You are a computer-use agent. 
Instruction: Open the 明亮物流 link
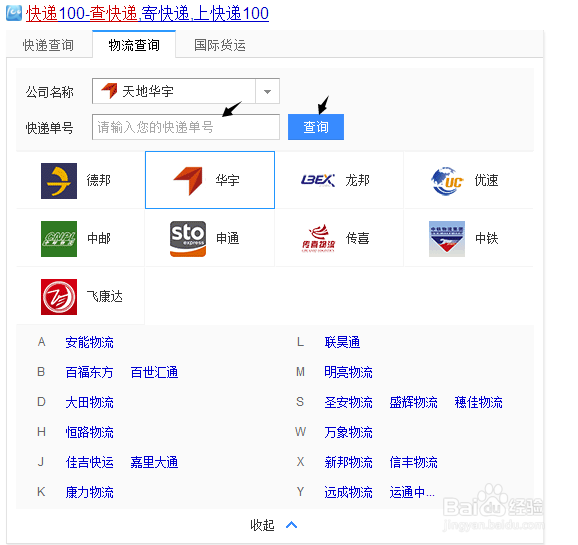pos(348,372)
